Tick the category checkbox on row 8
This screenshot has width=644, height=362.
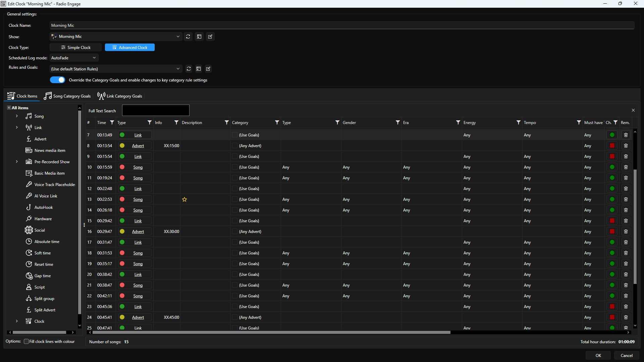(x=235, y=146)
